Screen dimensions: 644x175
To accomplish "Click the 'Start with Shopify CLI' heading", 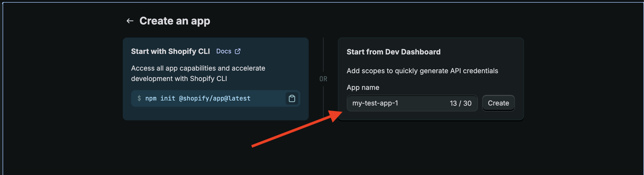I will [171, 51].
